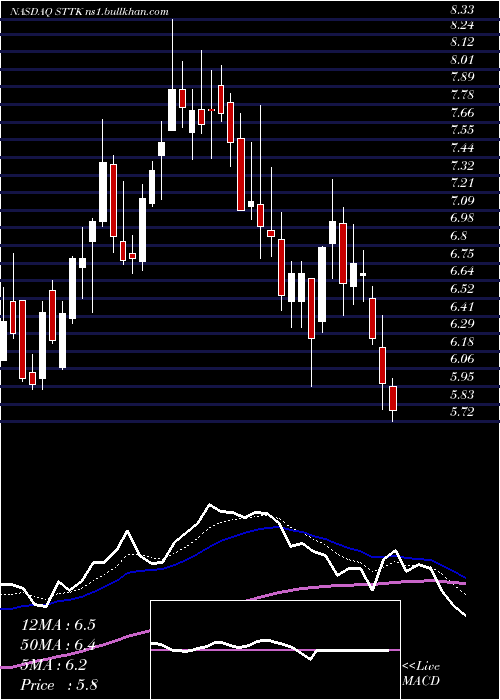Click the 7.44 price axis label
500x700 pixels.
462,148
